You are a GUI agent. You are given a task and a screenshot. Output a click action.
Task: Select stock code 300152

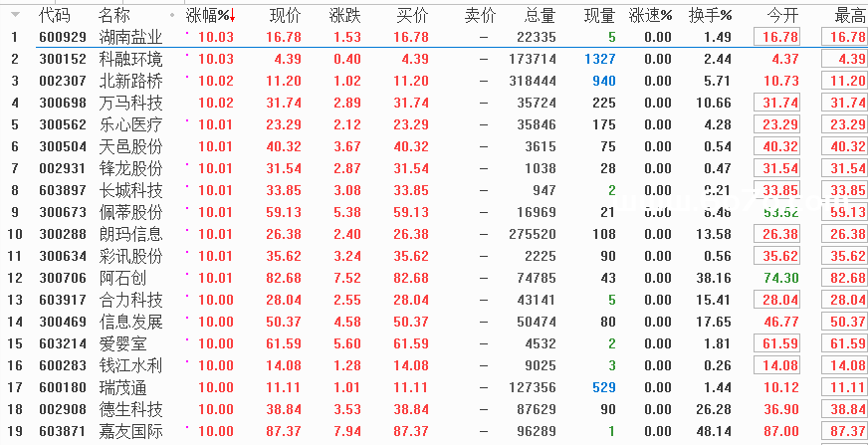(63, 59)
